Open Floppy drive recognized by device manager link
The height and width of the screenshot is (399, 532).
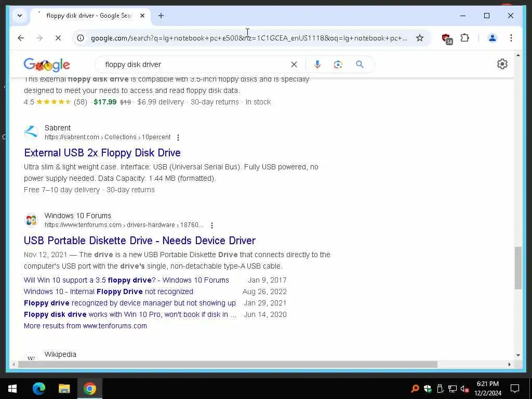[129, 303]
